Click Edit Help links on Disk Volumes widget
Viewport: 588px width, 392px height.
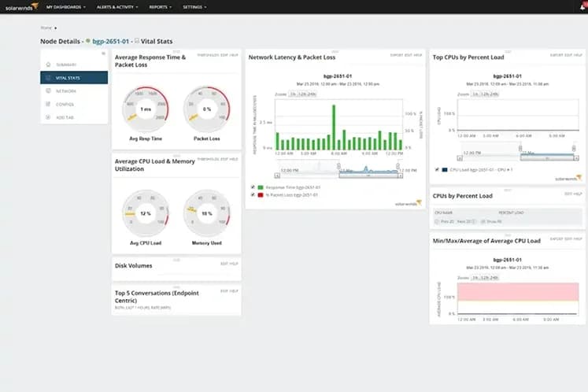229,264
